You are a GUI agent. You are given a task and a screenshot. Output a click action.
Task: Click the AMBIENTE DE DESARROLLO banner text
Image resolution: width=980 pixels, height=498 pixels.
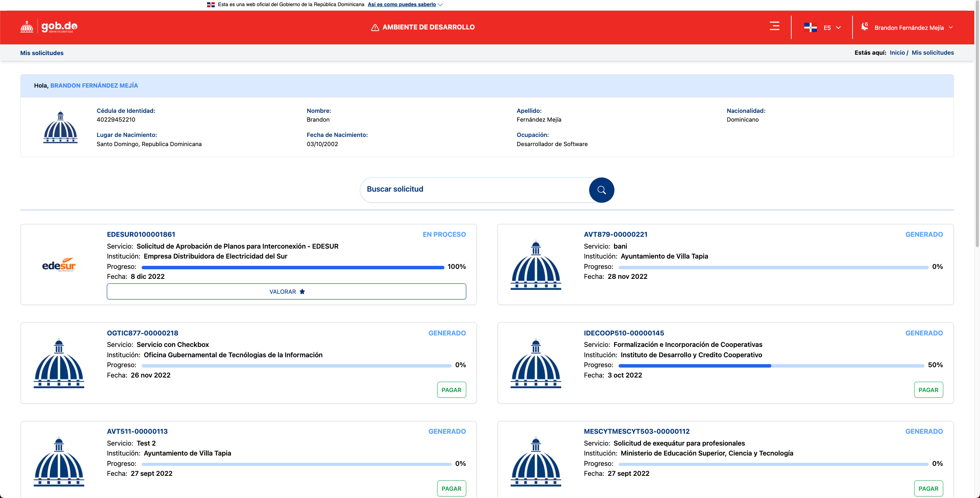pyautogui.click(x=428, y=27)
